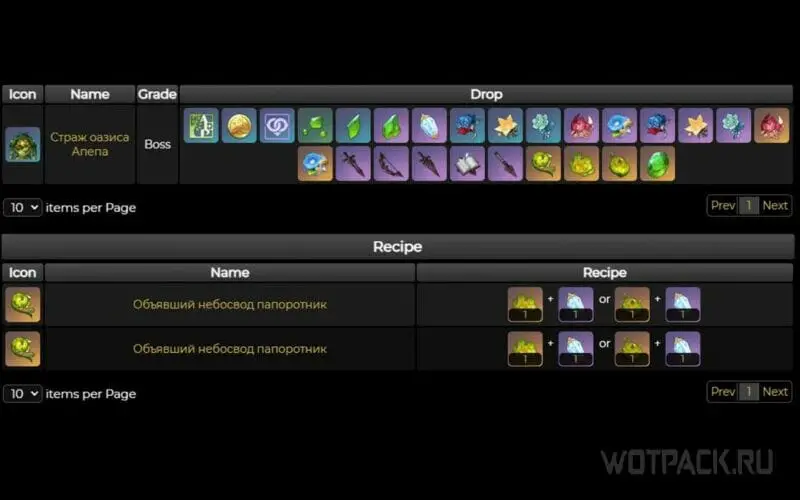The image size is (800, 500).
Task: Click the Drop column header
Action: point(486,94)
